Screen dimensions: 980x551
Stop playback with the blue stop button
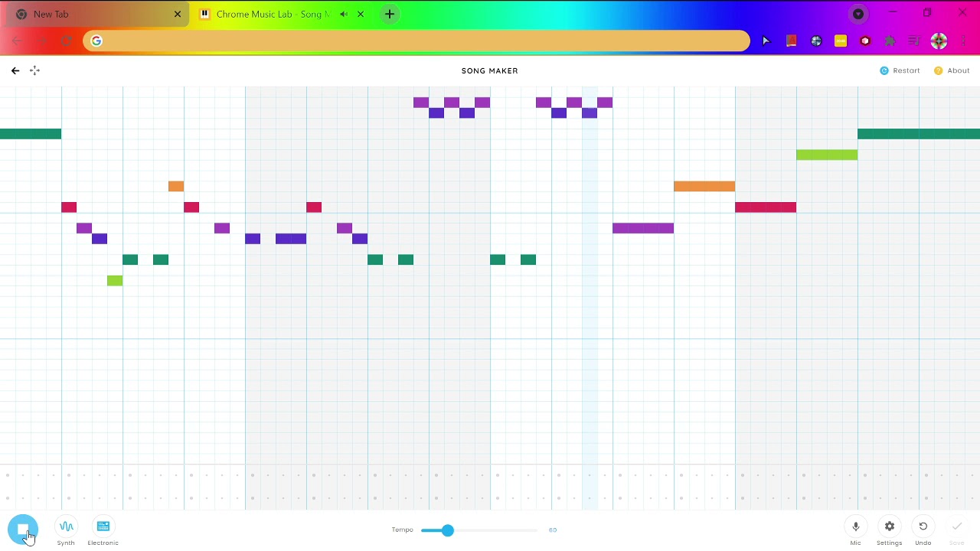click(23, 530)
